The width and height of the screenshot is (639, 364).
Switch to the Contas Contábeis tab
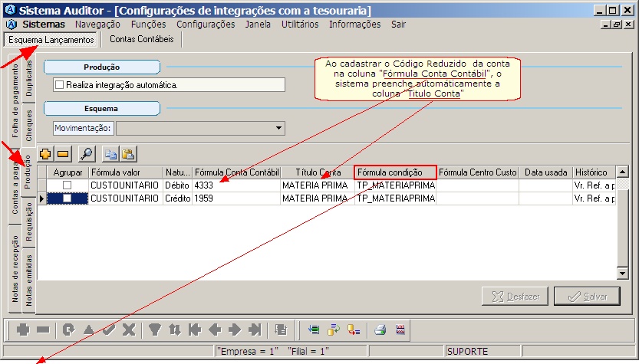click(142, 39)
